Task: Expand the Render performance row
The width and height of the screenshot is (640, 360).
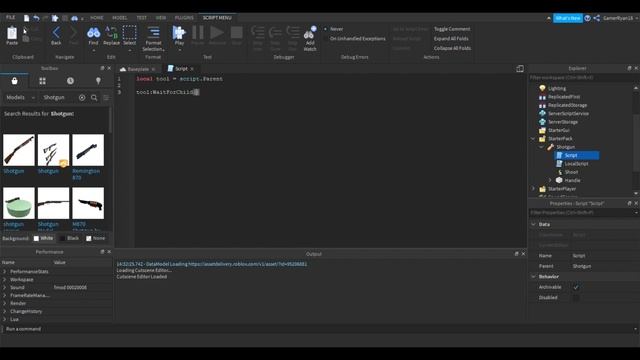Action: pyautogui.click(x=4, y=303)
